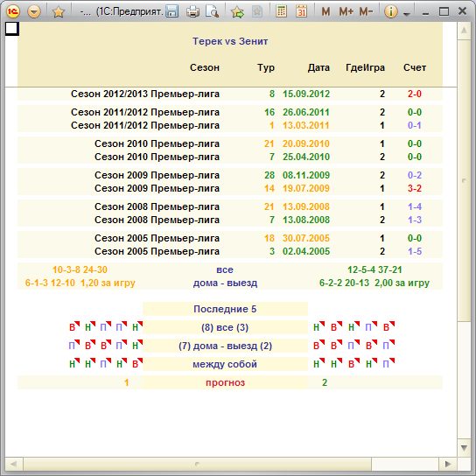Screen dimensions: 476x476
Task: Click the '(7) дома - выезд (2)' cell
Action: [225, 346]
